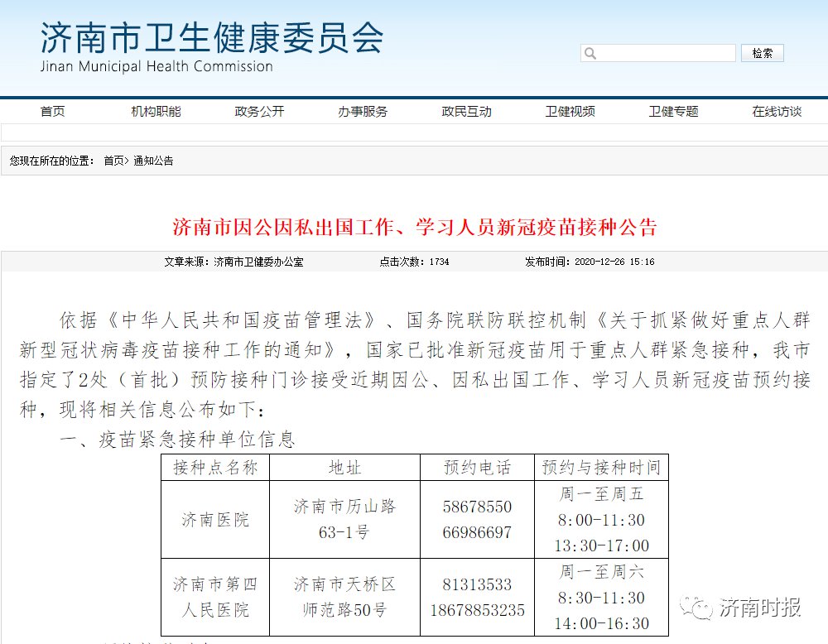Open the 卫健视频 section
Screen dimensions: 828x644
point(570,112)
